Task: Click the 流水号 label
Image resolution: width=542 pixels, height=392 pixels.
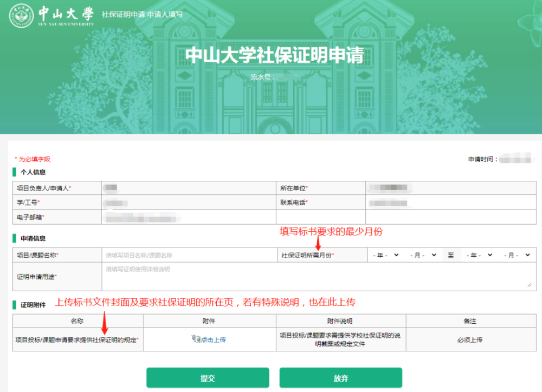Action: click(262, 77)
